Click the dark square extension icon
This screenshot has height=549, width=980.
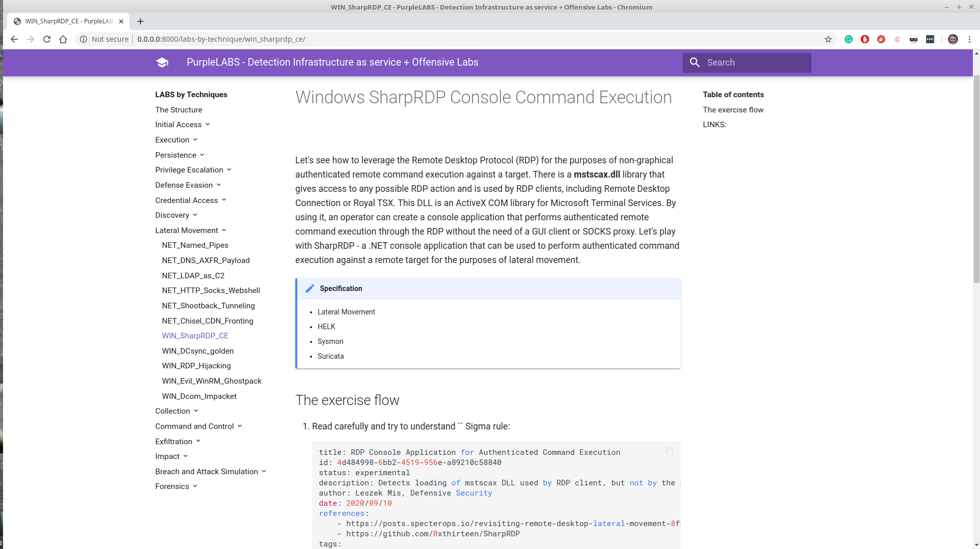[930, 39]
